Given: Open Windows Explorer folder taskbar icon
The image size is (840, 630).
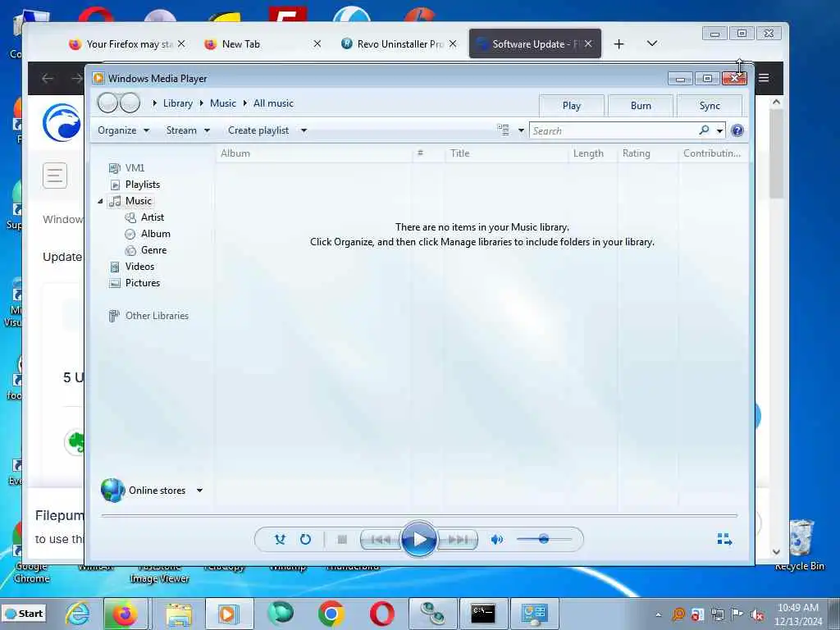Looking at the screenshot, I should coord(178,614).
